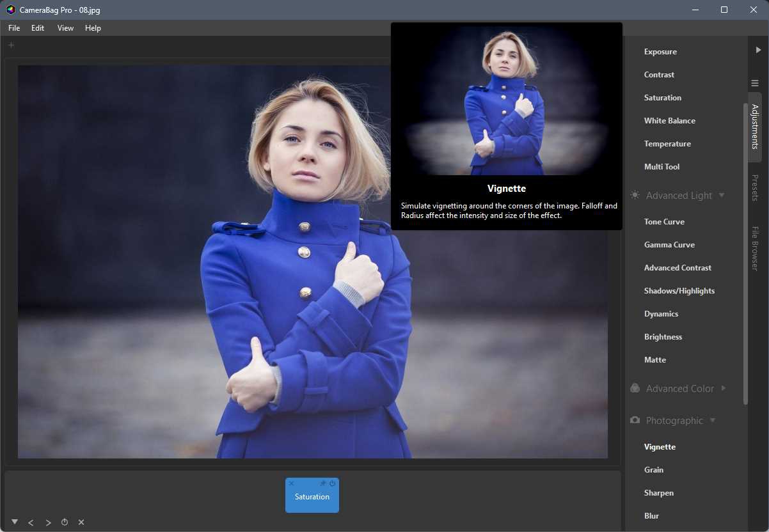Image resolution: width=769 pixels, height=532 pixels.
Task: Click the CameraBag Pro app logo in title bar
Action: tap(11, 10)
